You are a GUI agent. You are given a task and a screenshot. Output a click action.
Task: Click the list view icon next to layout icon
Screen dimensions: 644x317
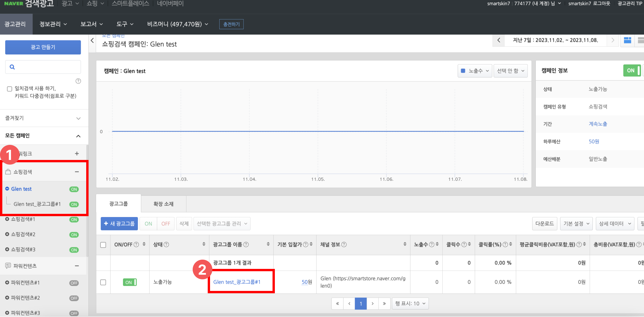tap(641, 40)
